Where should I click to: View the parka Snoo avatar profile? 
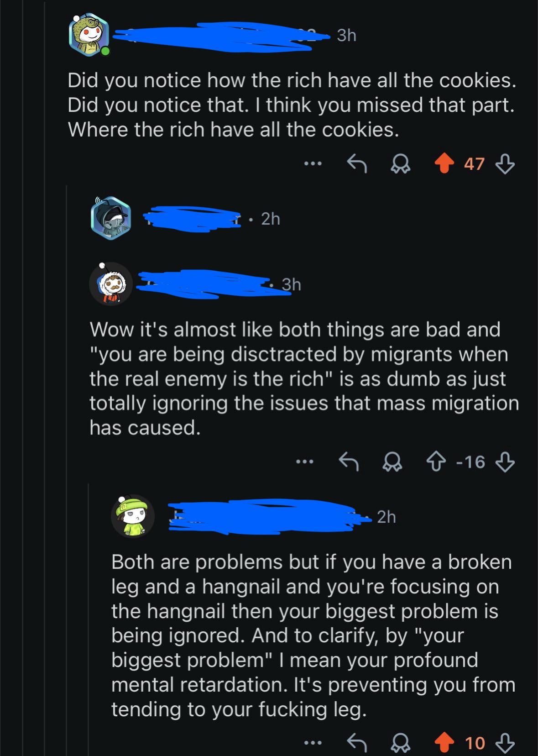tap(111, 284)
